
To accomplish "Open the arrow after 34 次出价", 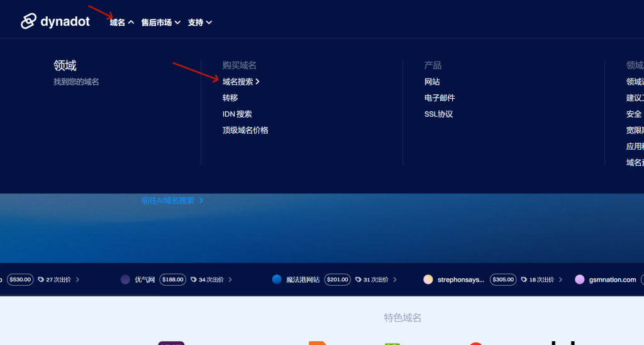I will click(x=230, y=280).
